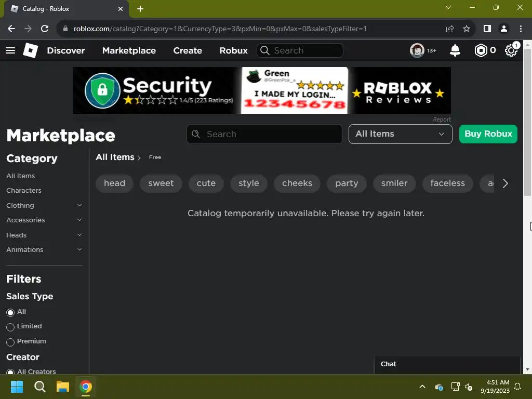The image size is (532, 399).
Task: Click the browser forward arrow
Action: click(28, 29)
